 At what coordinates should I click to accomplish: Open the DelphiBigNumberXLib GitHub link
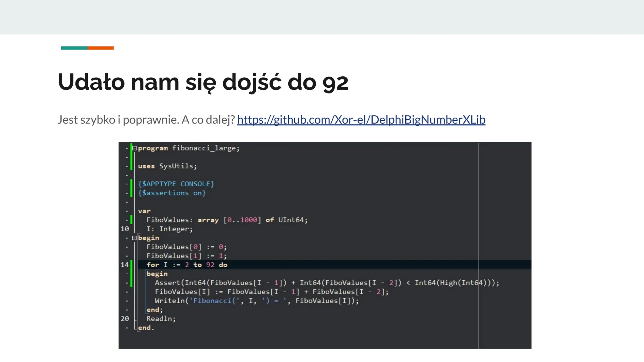tap(361, 120)
